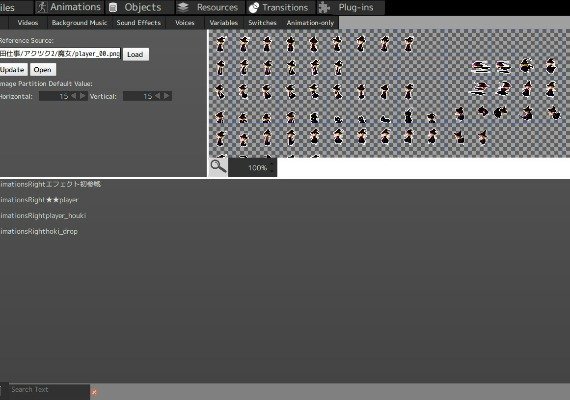Open the Videos resource category

coord(28,23)
